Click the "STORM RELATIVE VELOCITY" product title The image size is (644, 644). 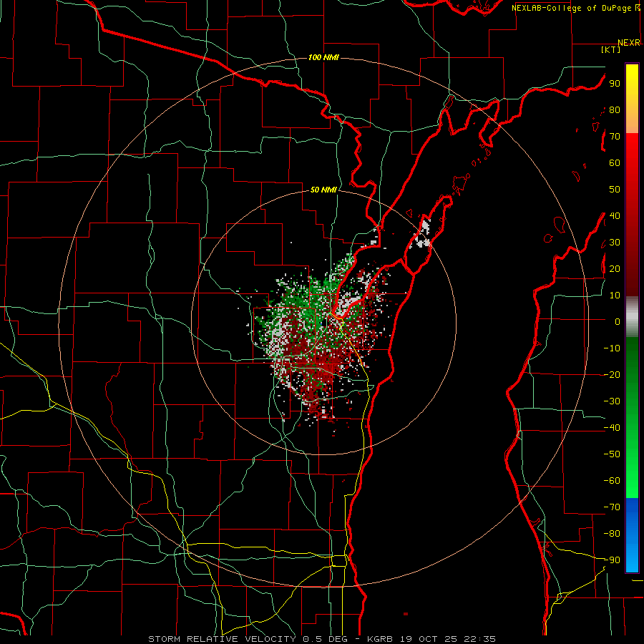(x=222, y=639)
